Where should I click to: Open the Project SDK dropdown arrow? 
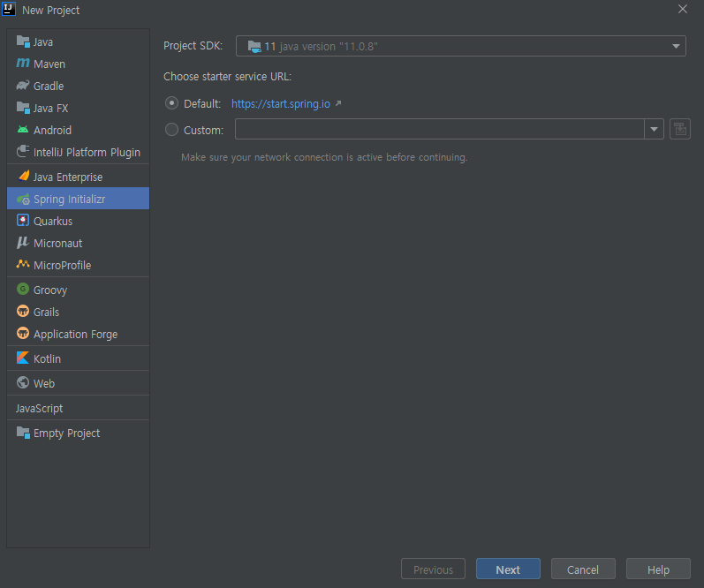(676, 46)
